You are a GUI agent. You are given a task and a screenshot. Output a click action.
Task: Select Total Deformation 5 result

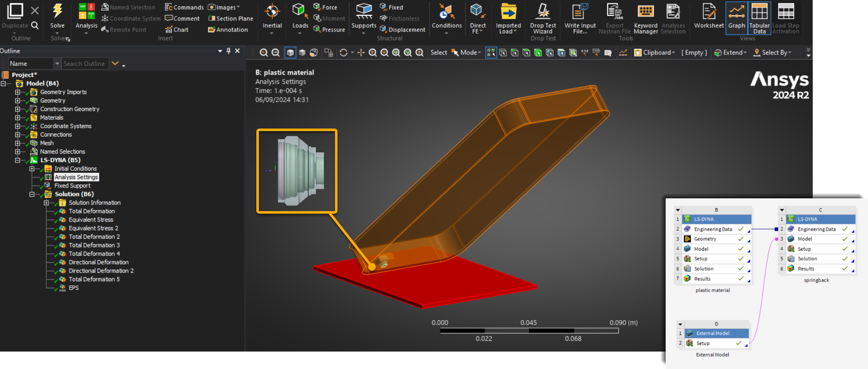click(94, 279)
